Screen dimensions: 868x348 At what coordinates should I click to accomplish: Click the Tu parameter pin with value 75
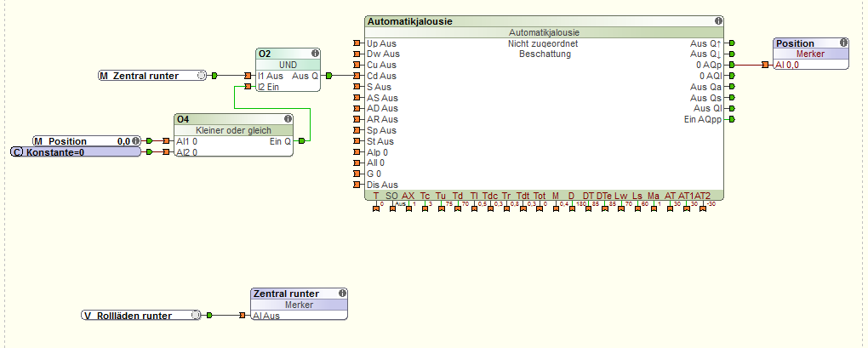pos(441,209)
